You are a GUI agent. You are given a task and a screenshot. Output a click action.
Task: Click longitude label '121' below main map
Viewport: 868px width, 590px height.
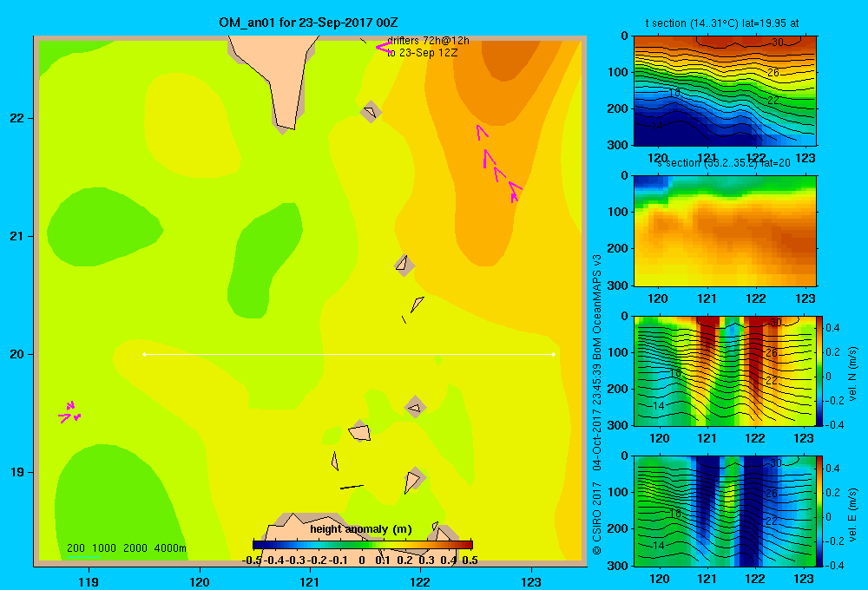click(x=310, y=581)
